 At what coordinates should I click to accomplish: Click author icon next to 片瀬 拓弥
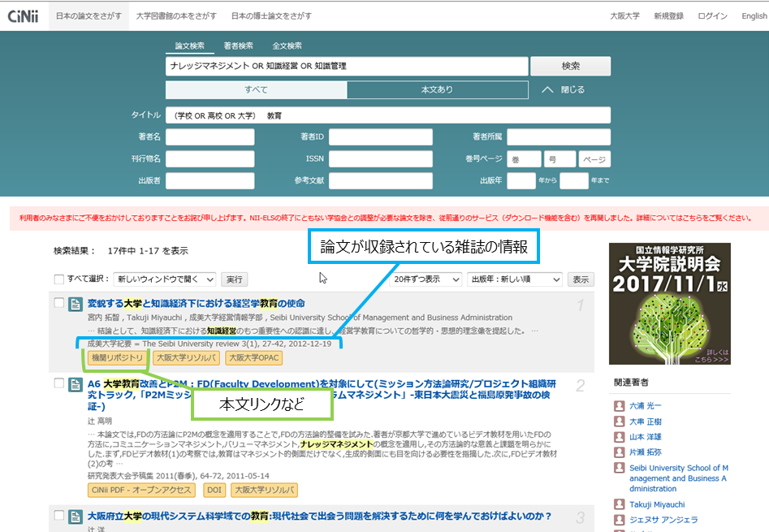pyautogui.click(x=620, y=452)
